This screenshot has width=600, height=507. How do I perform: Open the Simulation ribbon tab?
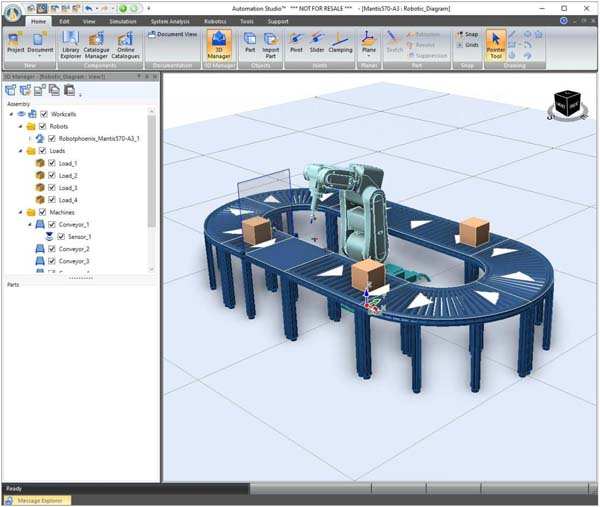(x=122, y=21)
